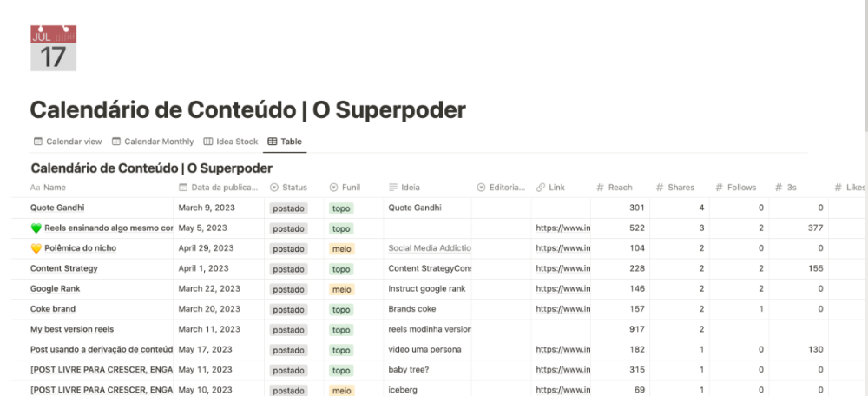Click the Reach column hash icon
Image resolution: width=868 pixels, height=396 pixels.
pyautogui.click(x=601, y=188)
